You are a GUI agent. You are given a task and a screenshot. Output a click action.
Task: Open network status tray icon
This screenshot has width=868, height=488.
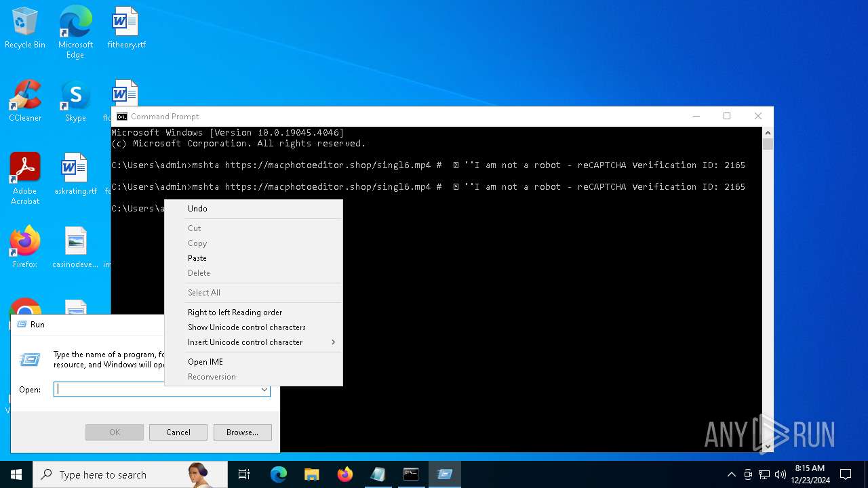[x=764, y=474]
